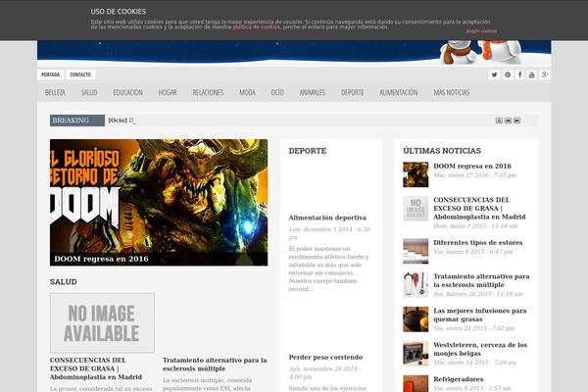Image resolution: width=588 pixels, height=392 pixels.
Task: Click estores thumbnail in sidebar
Action: point(416,251)
